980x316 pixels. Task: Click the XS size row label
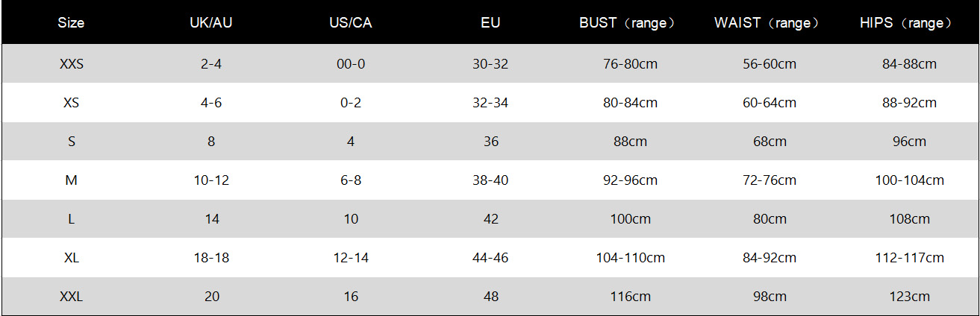pos(72,103)
